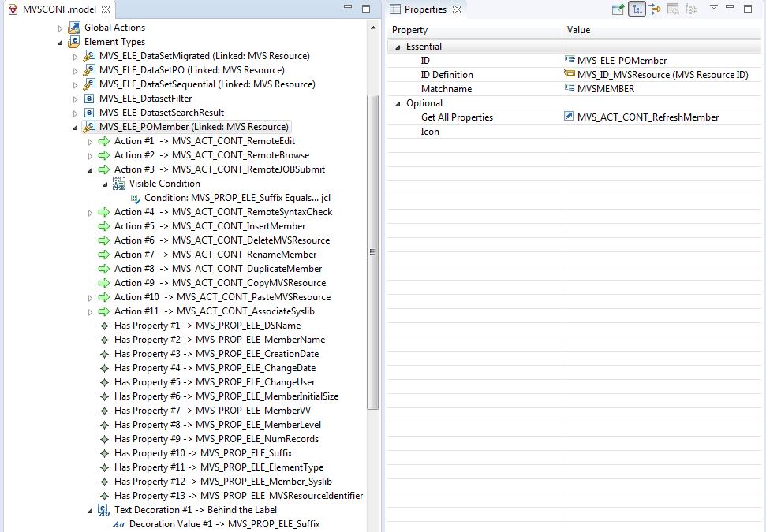Viewport: 766px width, 532px height.
Task: Click the Visible Condition icon
Action: coord(119,184)
